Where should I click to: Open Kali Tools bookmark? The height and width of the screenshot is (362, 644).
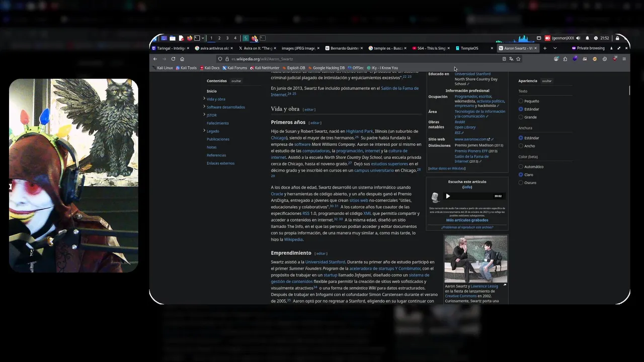point(186,68)
